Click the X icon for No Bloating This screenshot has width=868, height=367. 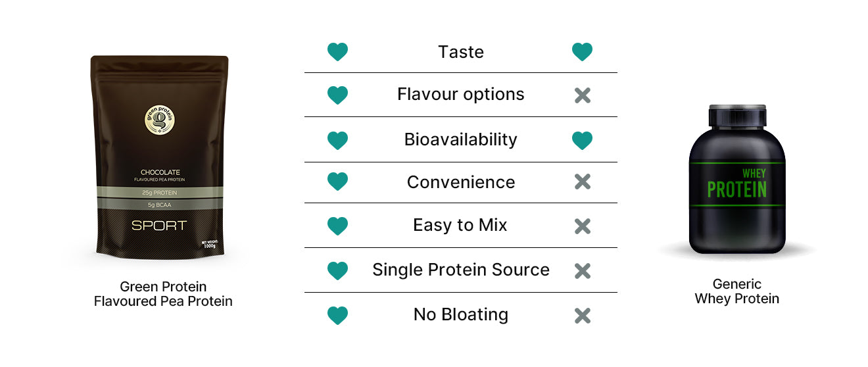582,315
